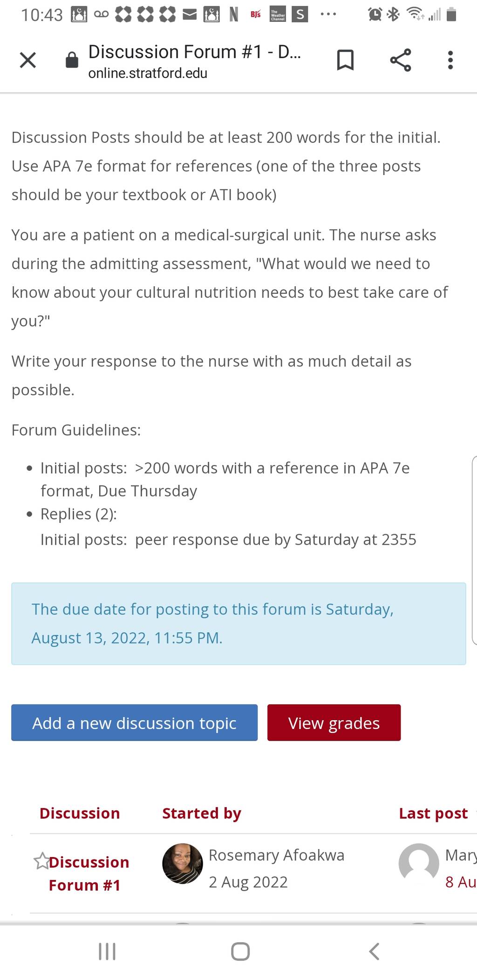477x980 pixels.
Task: Tap the Android home button
Action: tap(240, 952)
